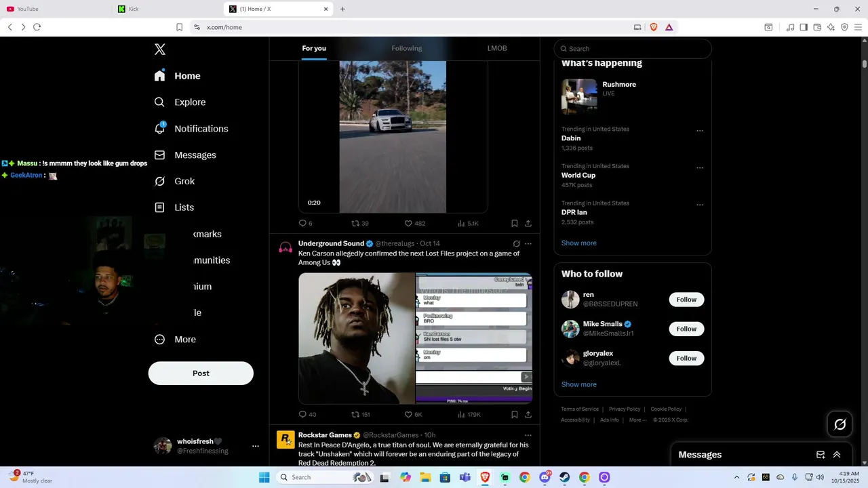Open the floating Grok button at bottom right
Viewport: 868px width, 488px height.
(x=840, y=424)
